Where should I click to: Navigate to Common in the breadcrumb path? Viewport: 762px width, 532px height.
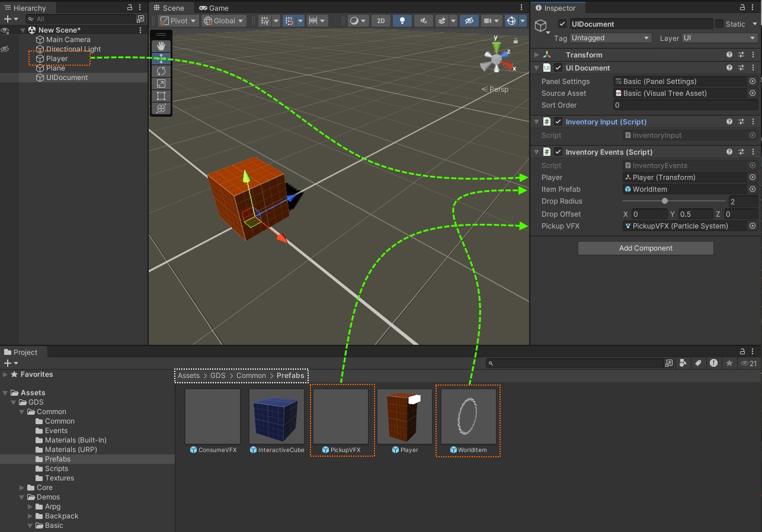point(251,376)
